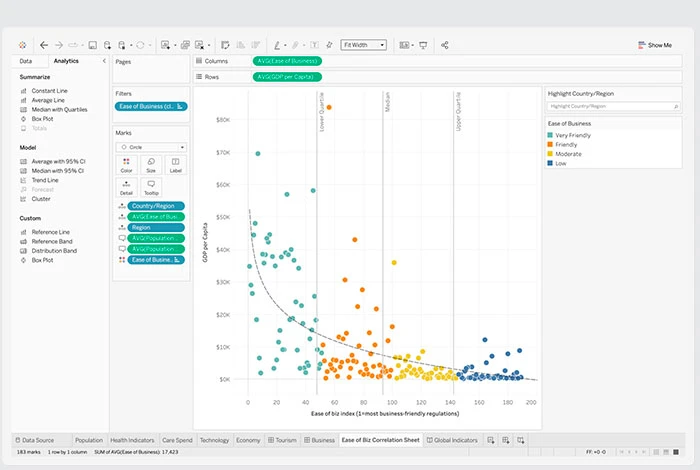Click the Very Friendly teal legend swatch
The width and height of the screenshot is (700, 470).
(550, 135)
